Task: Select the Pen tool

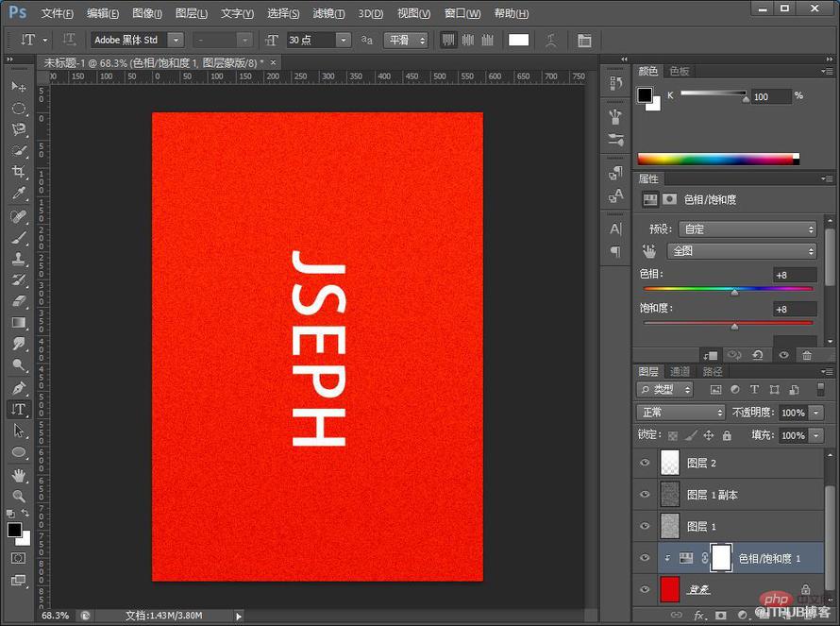Action: (18, 387)
